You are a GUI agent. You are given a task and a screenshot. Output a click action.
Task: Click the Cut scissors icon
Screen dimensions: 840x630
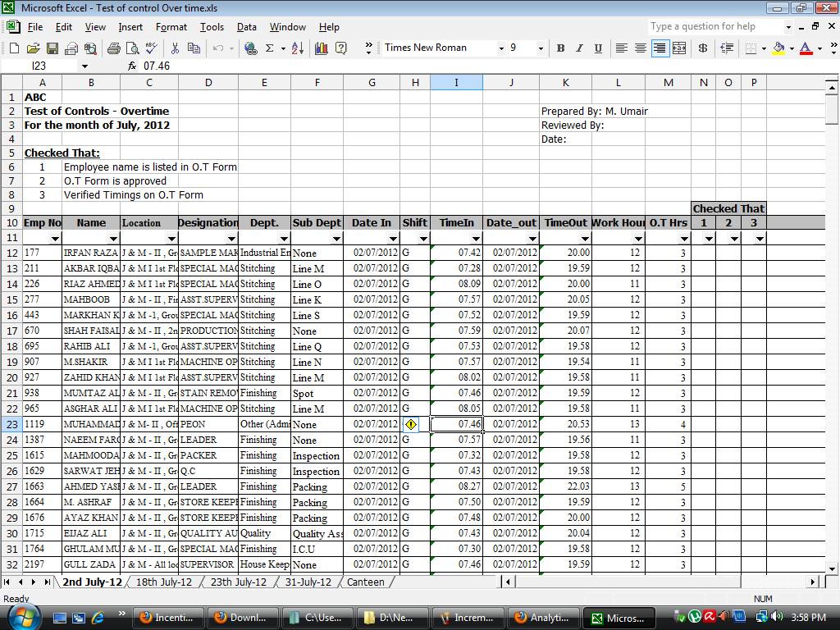coord(175,48)
